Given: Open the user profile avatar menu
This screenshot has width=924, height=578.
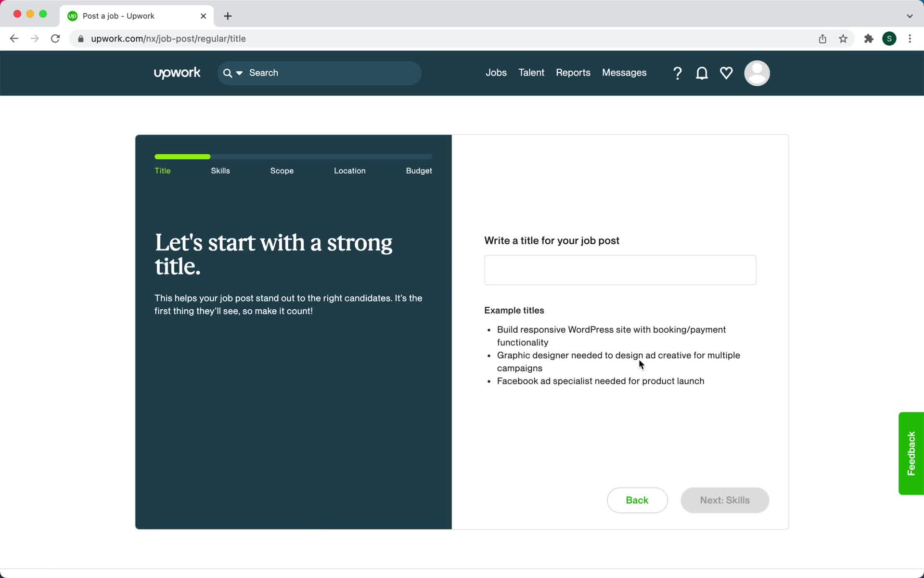Looking at the screenshot, I should click(757, 73).
